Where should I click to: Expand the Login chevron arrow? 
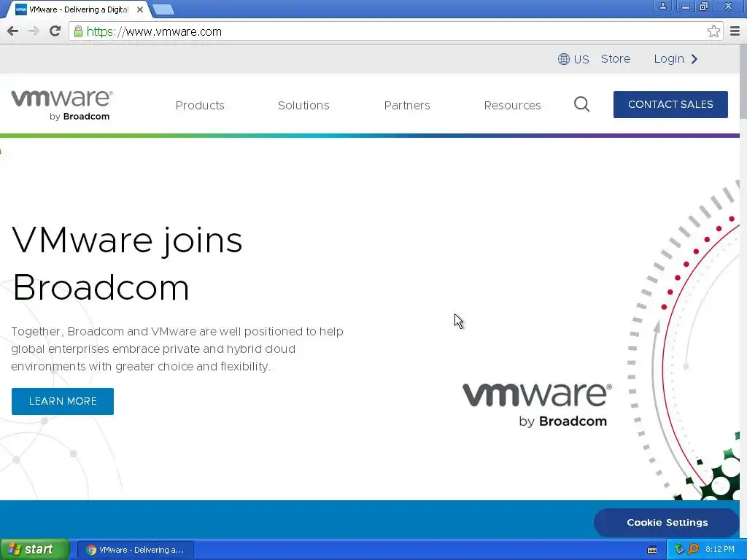tap(694, 59)
